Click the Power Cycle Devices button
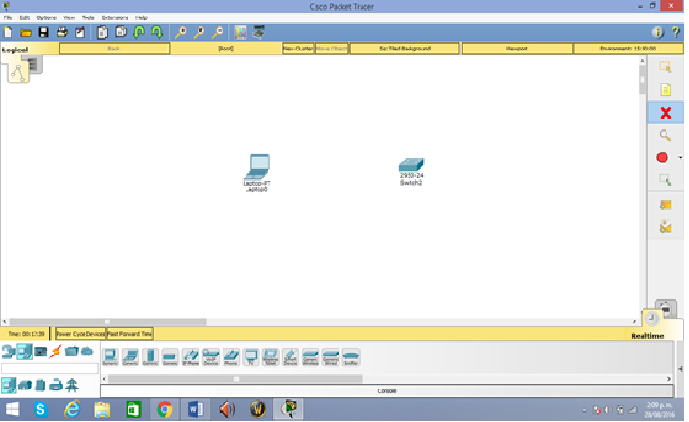The height and width of the screenshot is (422, 689). pyautogui.click(x=77, y=334)
